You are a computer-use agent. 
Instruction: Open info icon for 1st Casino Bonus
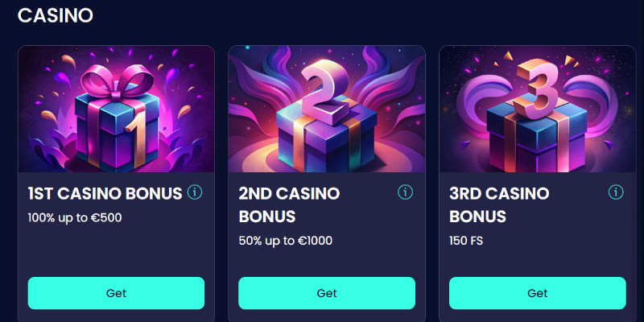[x=195, y=192]
